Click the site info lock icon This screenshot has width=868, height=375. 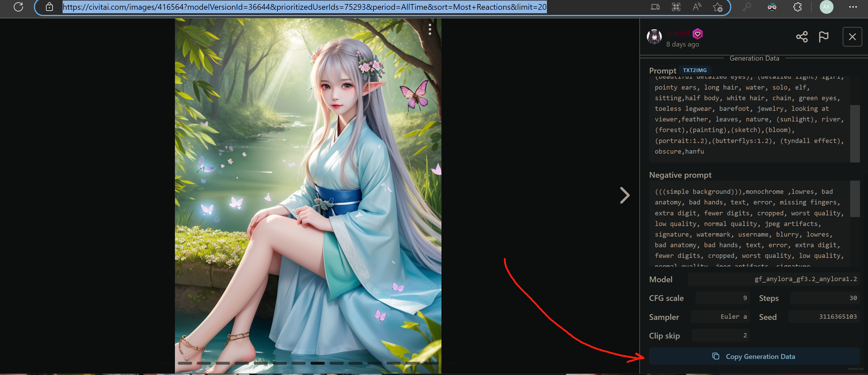pyautogui.click(x=49, y=7)
